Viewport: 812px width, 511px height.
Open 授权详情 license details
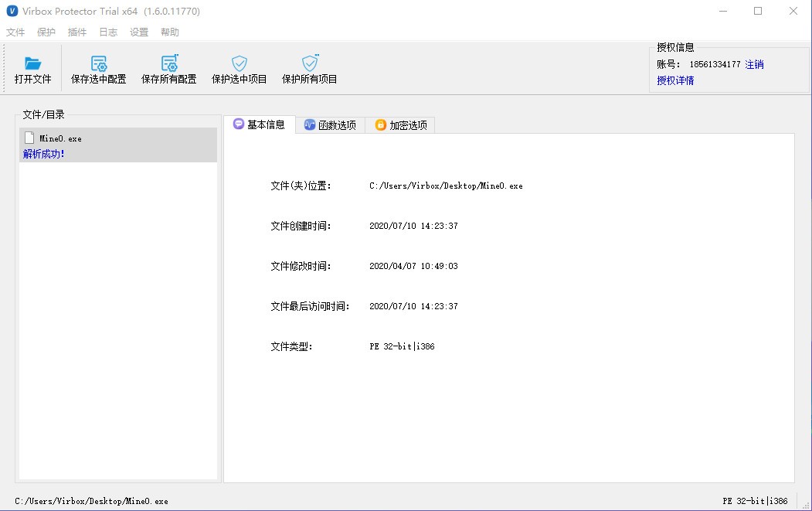coord(674,80)
